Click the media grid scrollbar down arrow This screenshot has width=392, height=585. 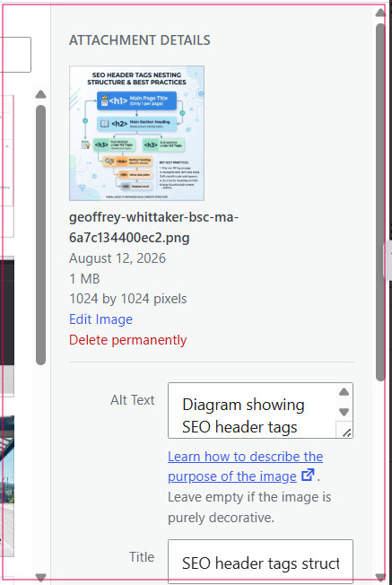(40, 578)
